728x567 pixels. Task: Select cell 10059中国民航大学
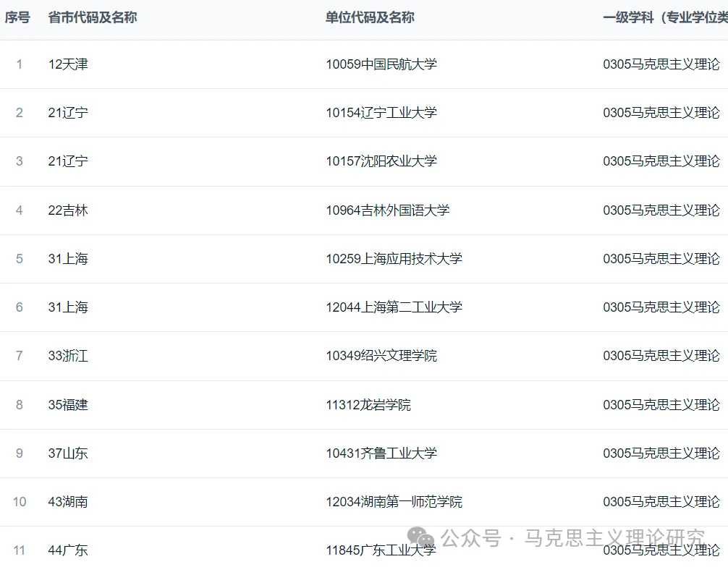pos(381,64)
